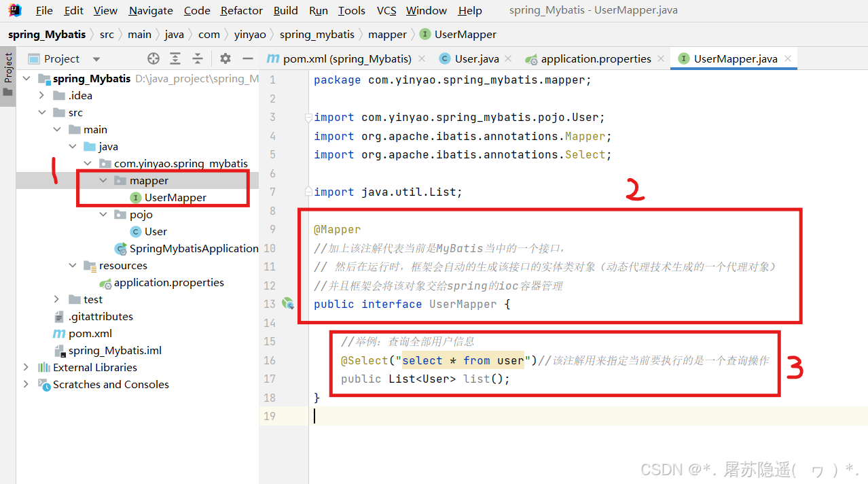Select pom.xml in project tree
868x484 pixels.
coord(82,334)
